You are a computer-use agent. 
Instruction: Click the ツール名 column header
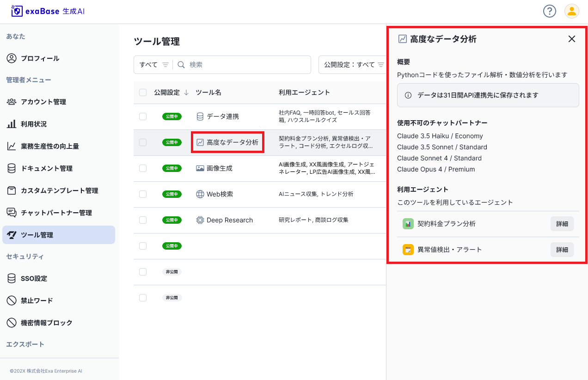208,92
